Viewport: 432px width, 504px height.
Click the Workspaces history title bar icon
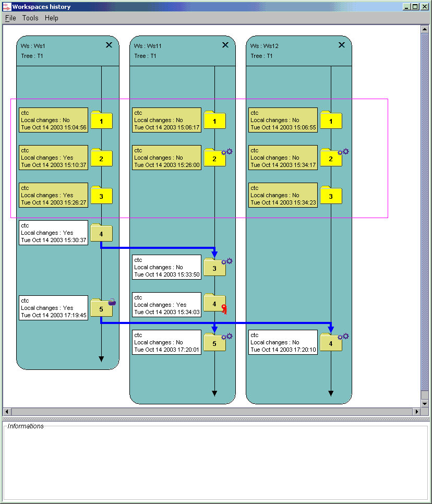pyautogui.click(x=7, y=6)
